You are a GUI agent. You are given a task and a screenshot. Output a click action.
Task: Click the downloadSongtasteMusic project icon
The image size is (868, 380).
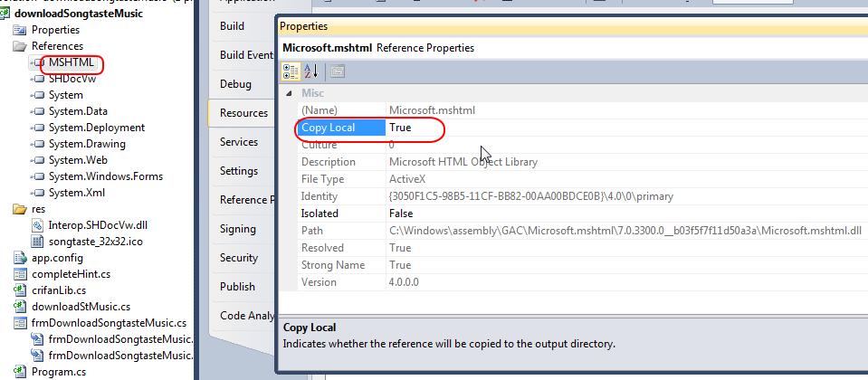click(5, 14)
